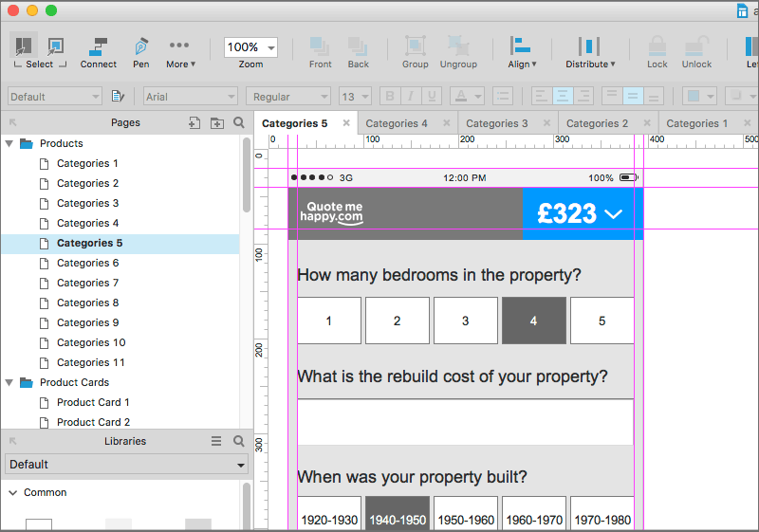Open the Zoom 100% dropdown
Viewport: 759px width, 532px height.
[250, 47]
